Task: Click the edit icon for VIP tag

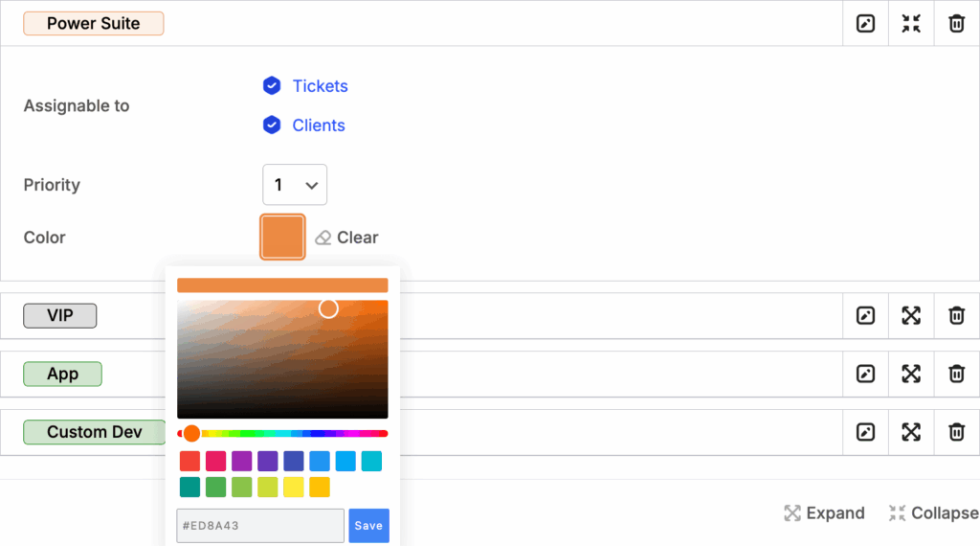Action: 865,315
